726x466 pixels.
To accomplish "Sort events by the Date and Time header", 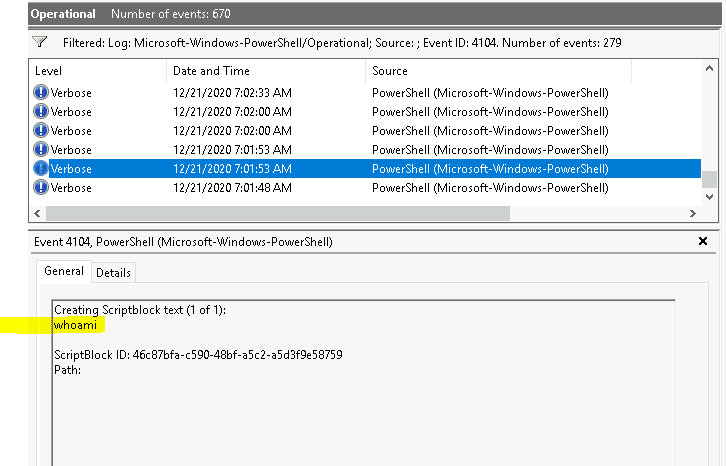I will click(x=266, y=71).
